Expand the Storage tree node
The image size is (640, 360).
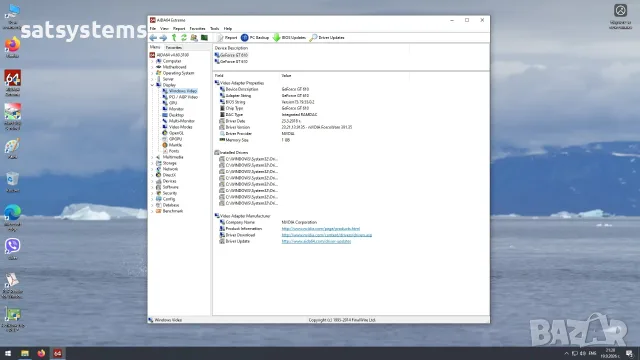tap(153, 163)
